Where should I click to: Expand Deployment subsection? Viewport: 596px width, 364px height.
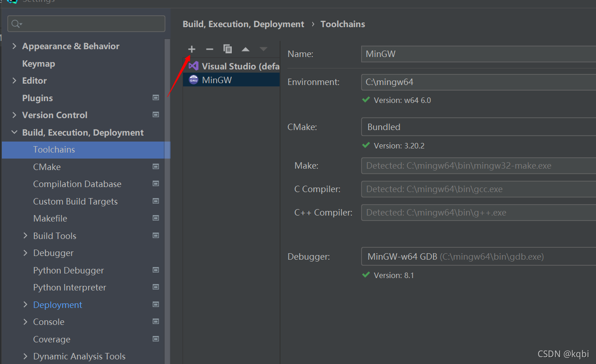point(25,305)
